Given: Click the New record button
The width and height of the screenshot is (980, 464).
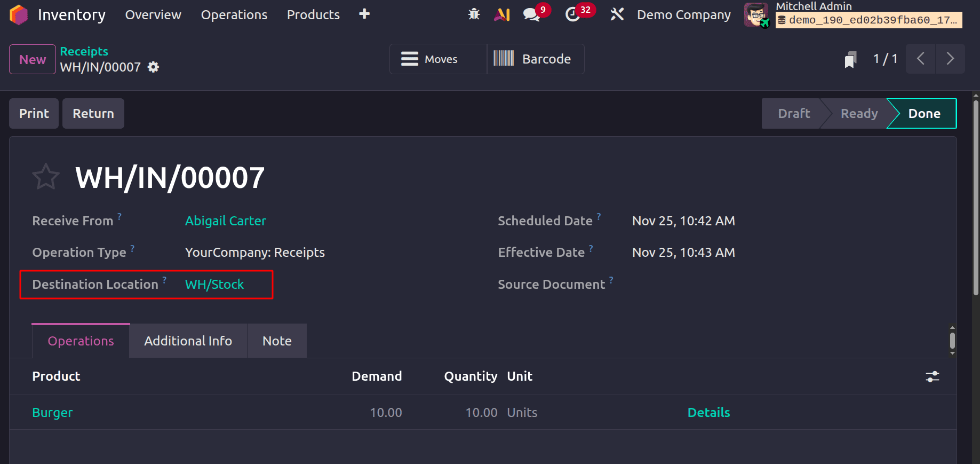Looking at the screenshot, I should [33, 59].
